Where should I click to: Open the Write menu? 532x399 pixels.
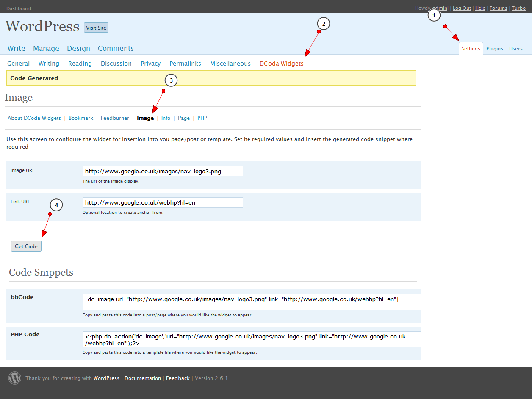17,48
